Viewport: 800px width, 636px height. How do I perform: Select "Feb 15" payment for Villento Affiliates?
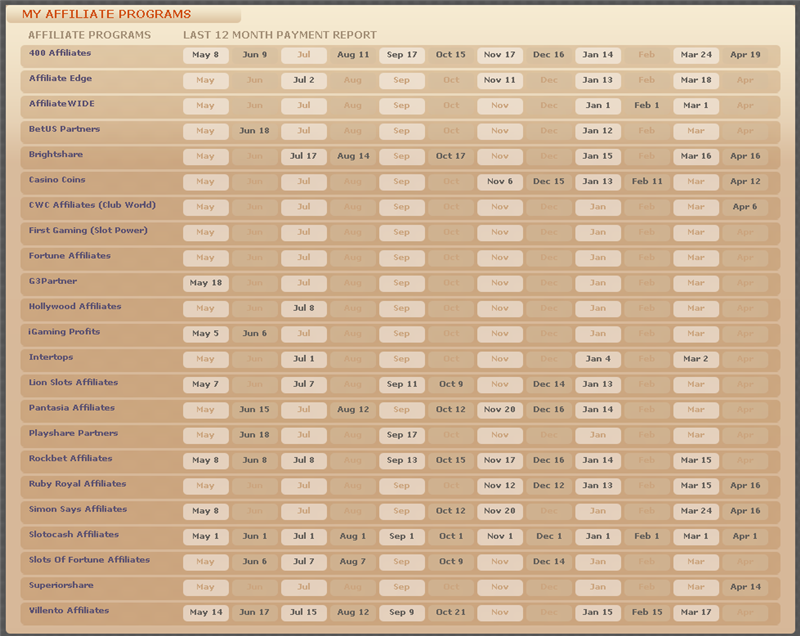[x=647, y=613]
